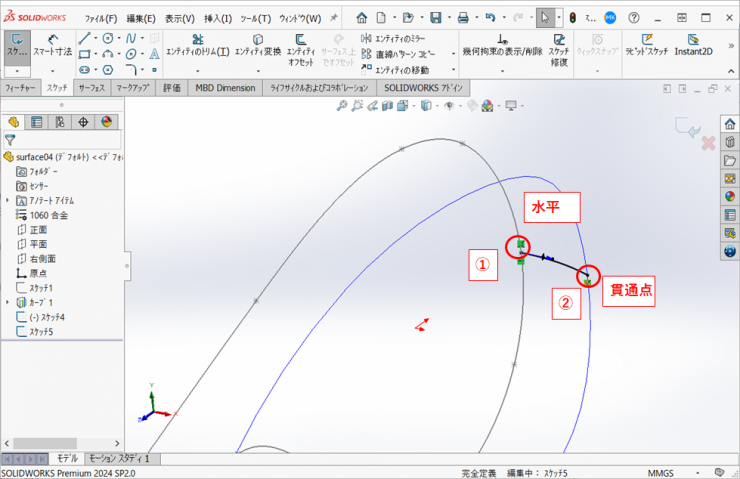Switch to the サーフェス tab
Image resolution: width=740 pixels, height=479 pixels.
click(x=91, y=88)
